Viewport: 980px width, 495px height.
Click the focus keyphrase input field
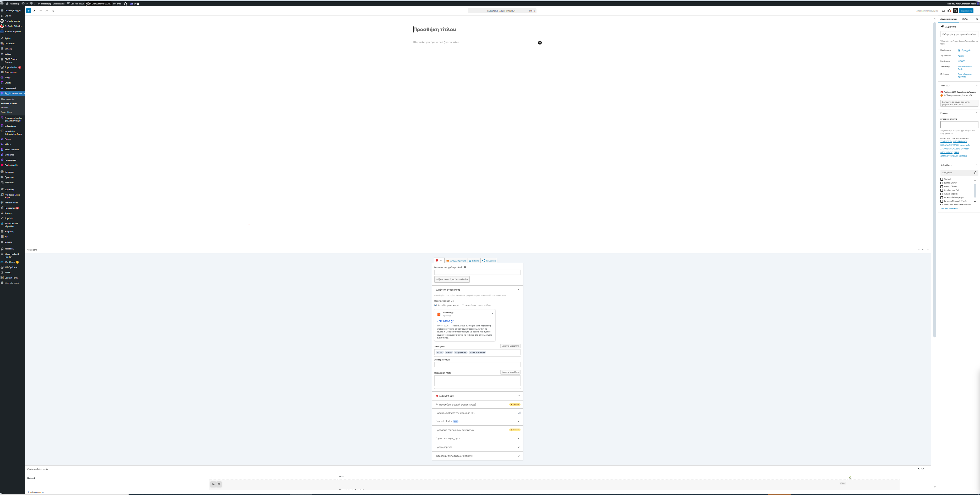[477, 272]
